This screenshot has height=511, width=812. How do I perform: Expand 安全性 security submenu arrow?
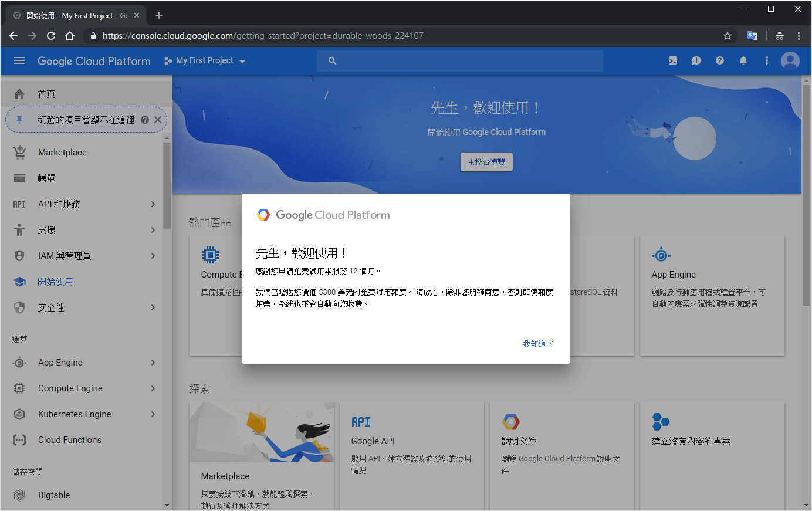pos(153,307)
